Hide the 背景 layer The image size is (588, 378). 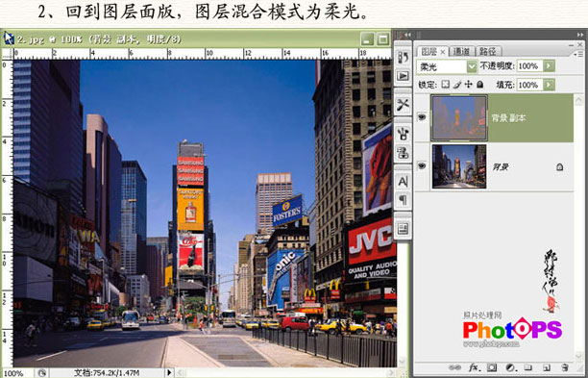point(422,165)
